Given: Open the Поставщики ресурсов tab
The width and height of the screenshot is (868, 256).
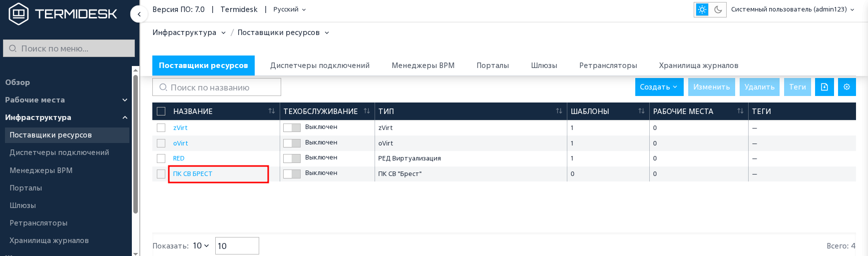Looking at the screenshot, I should pos(203,65).
